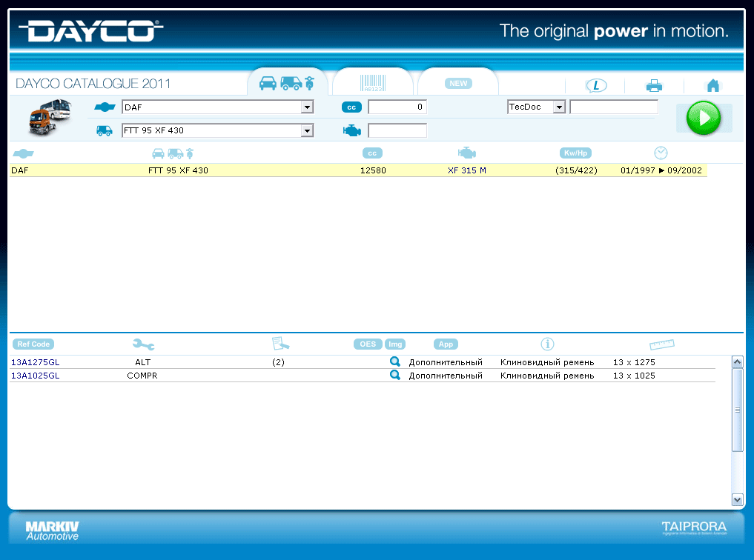View image for 13A1275GL magnifier
Screen dimensions: 754x560
click(x=394, y=361)
